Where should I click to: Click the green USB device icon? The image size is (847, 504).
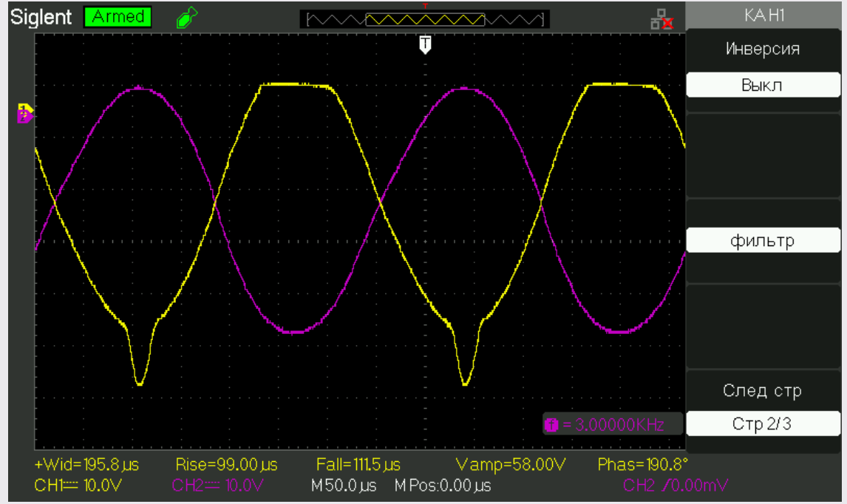tap(184, 19)
